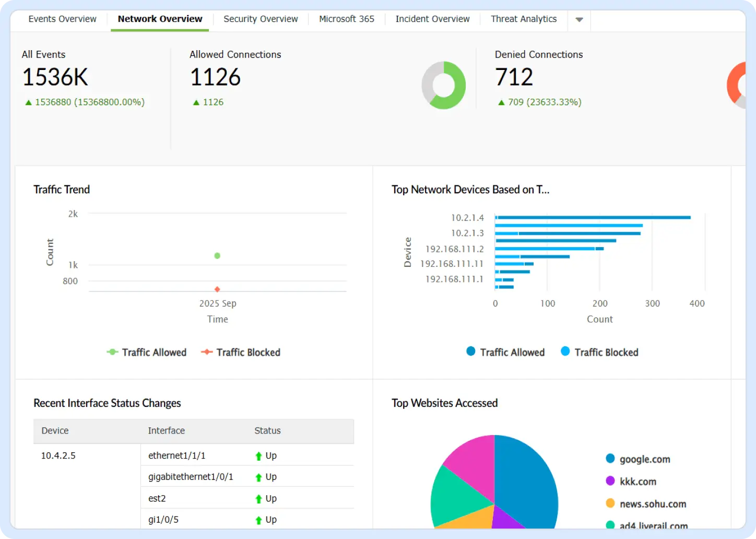Click the up status arrow for est2

258,499
